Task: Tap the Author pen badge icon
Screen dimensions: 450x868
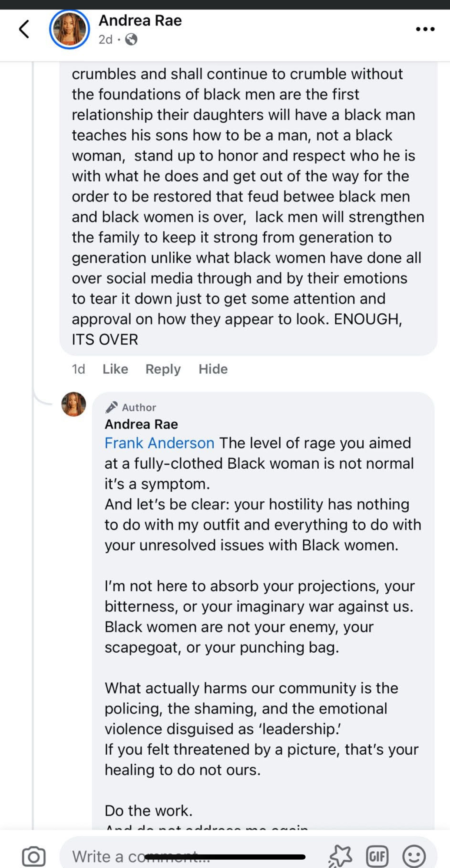Action: [x=112, y=407]
